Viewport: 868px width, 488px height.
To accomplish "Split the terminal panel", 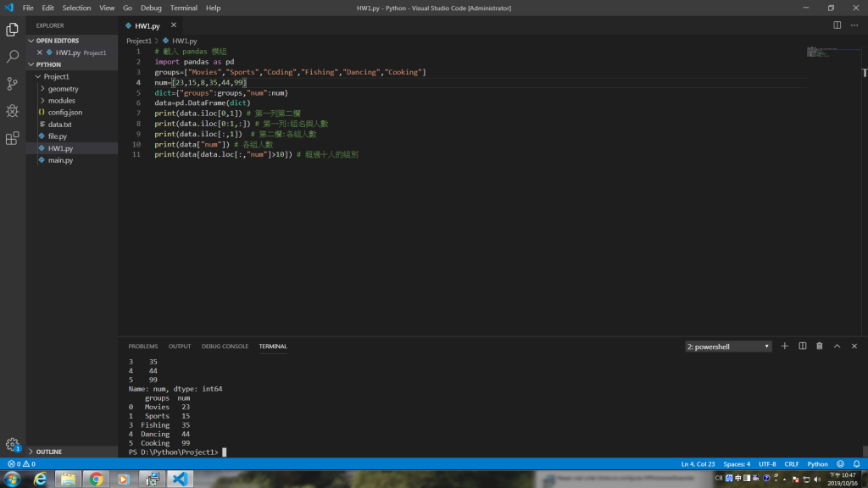I will pos(802,347).
